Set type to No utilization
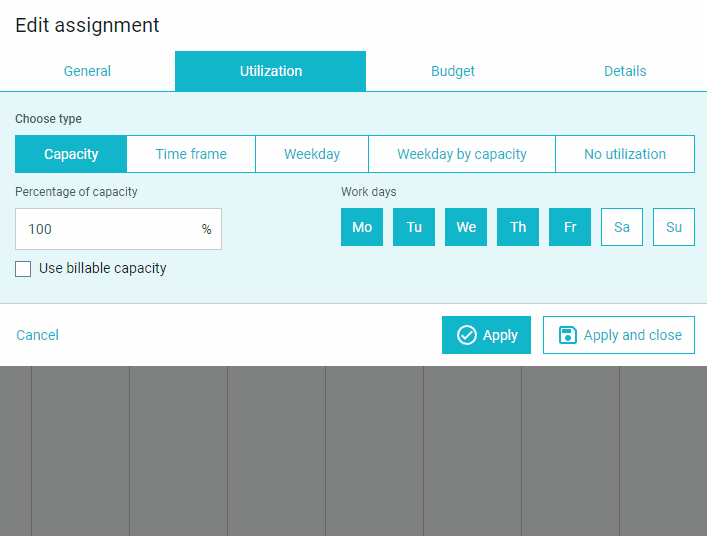The height and width of the screenshot is (536, 707). tap(625, 154)
